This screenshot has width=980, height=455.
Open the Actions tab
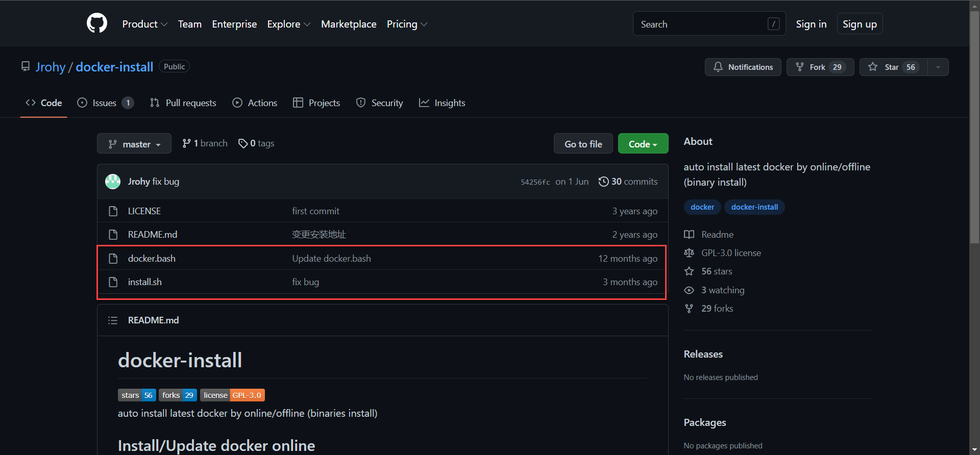255,103
